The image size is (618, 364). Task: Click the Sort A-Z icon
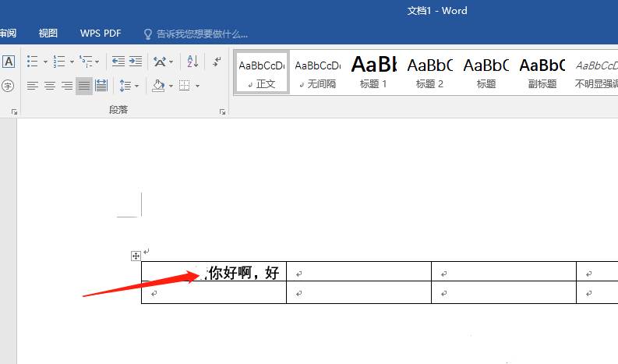pos(192,62)
